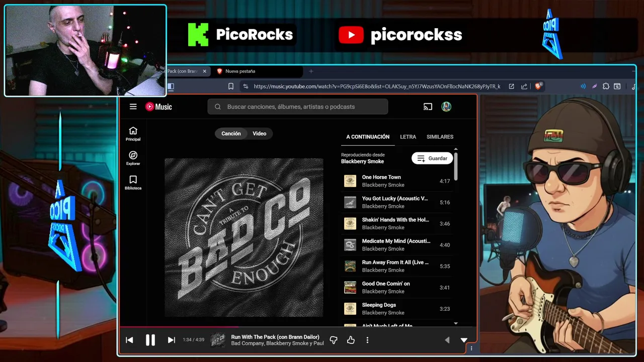Open the SIMILARES tab
The image size is (644, 362).
440,137
